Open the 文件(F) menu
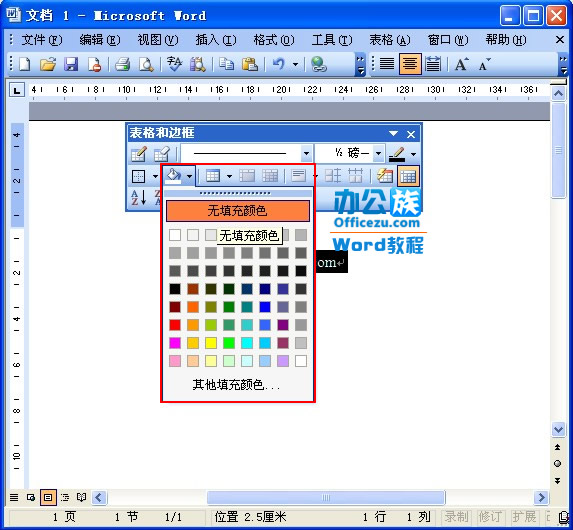This screenshot has height=530, width=573. [x=42, y=39]
